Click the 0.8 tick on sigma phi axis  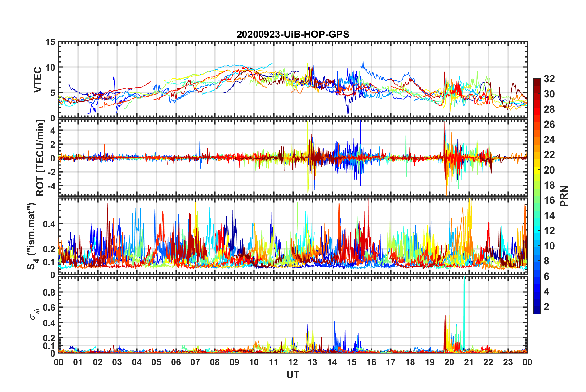pos(49,292)
